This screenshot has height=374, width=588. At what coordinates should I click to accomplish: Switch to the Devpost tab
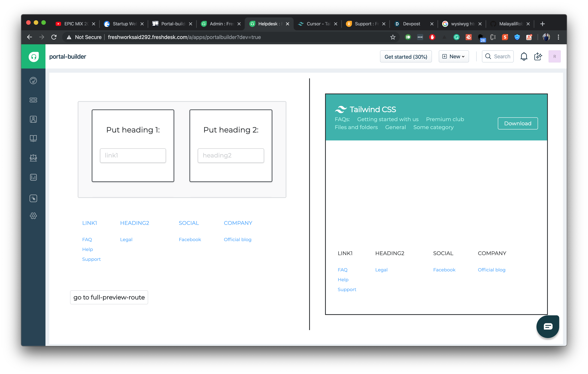tap(411, 24)
